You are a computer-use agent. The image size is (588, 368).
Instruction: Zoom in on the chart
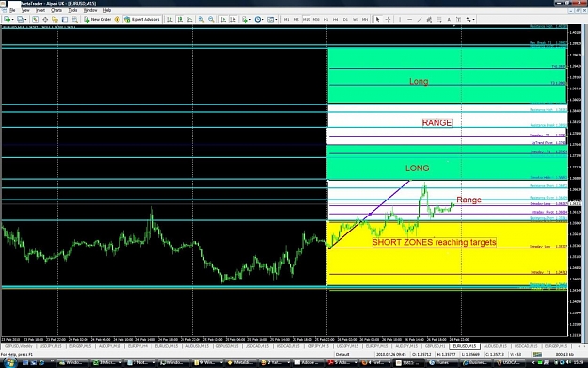[x=201, y=19]
